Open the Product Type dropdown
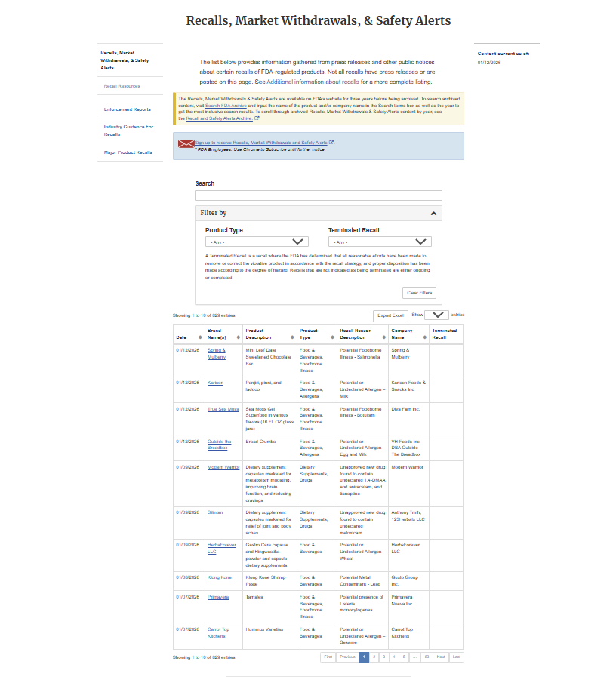The height and width of the screenshot is (677, 616). 257,242
